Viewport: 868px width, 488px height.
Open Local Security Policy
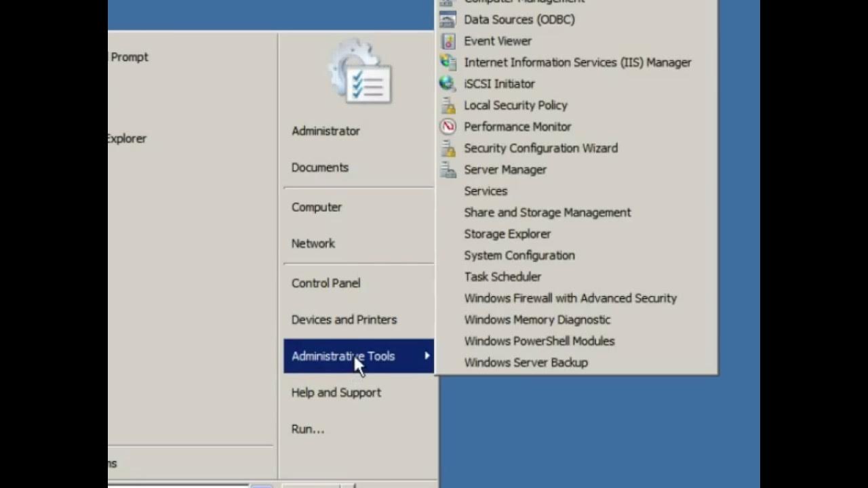[515, 105]
